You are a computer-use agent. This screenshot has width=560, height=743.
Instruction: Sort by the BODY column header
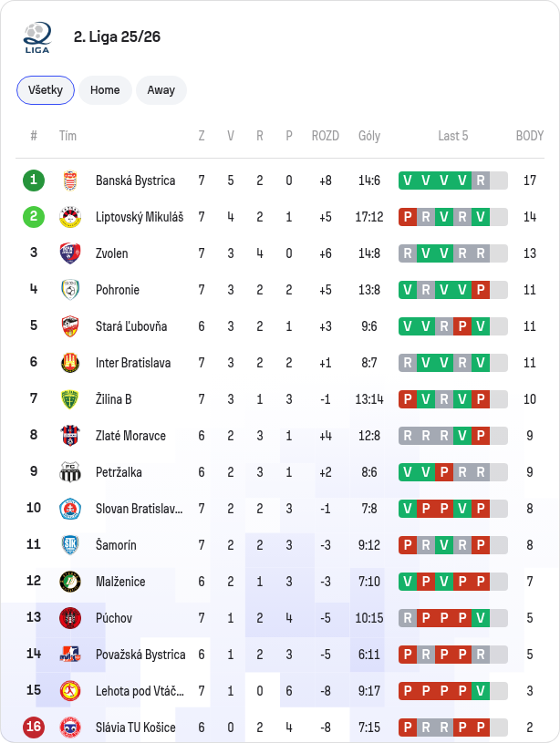coord(530,136)
